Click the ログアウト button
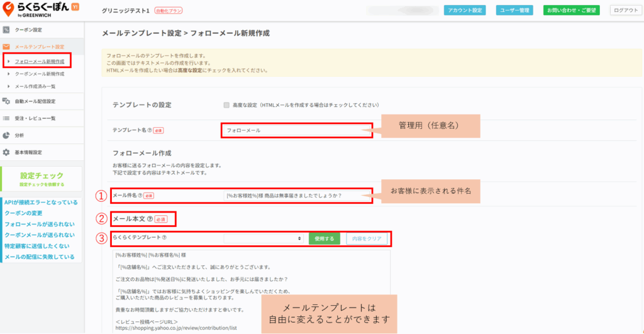The image size is (644, 334). (x=625, y=11)
